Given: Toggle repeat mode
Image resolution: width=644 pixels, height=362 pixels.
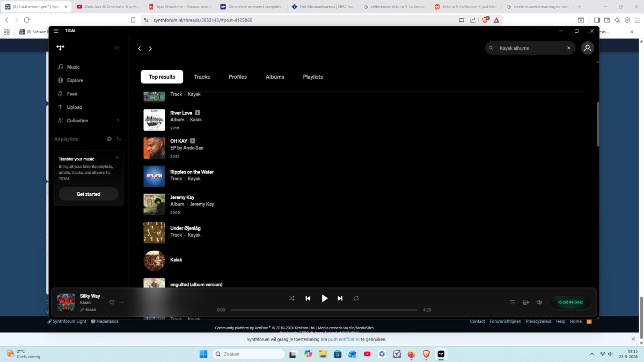Looking at the screenshot, I should click(356, 298).
